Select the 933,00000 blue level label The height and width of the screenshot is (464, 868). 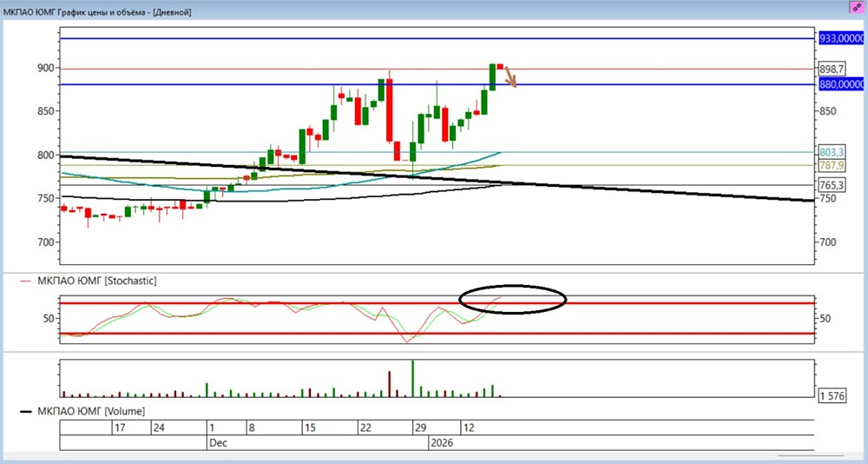841,38
